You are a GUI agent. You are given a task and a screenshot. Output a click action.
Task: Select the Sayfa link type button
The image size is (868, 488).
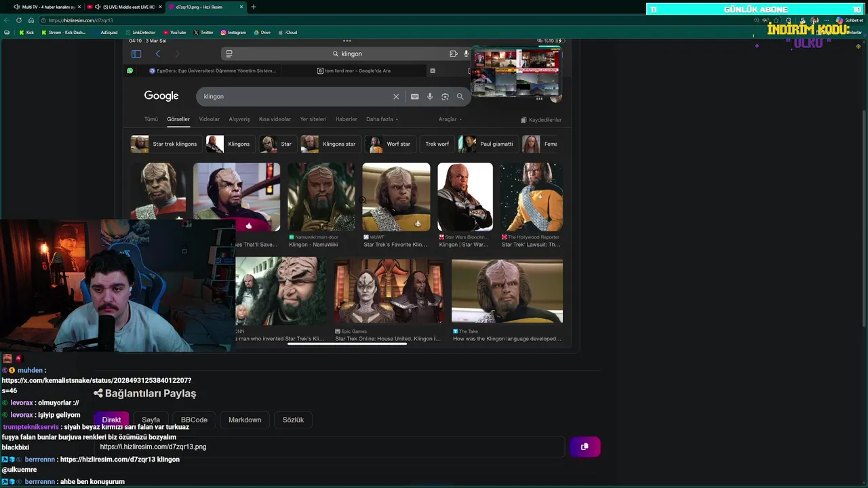pos(151,420)
